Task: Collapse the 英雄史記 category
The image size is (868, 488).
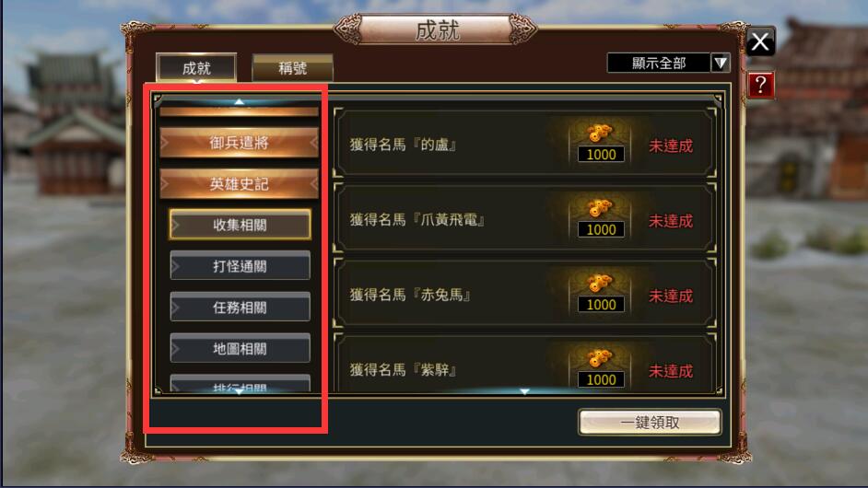Action: pos(240,184)
